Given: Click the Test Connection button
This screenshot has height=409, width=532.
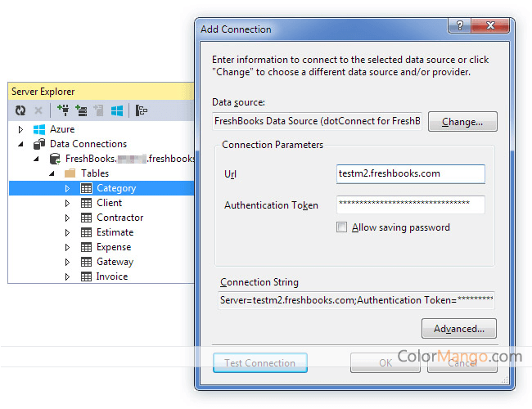Looking at the screenshot, I should tap(260, 362).
